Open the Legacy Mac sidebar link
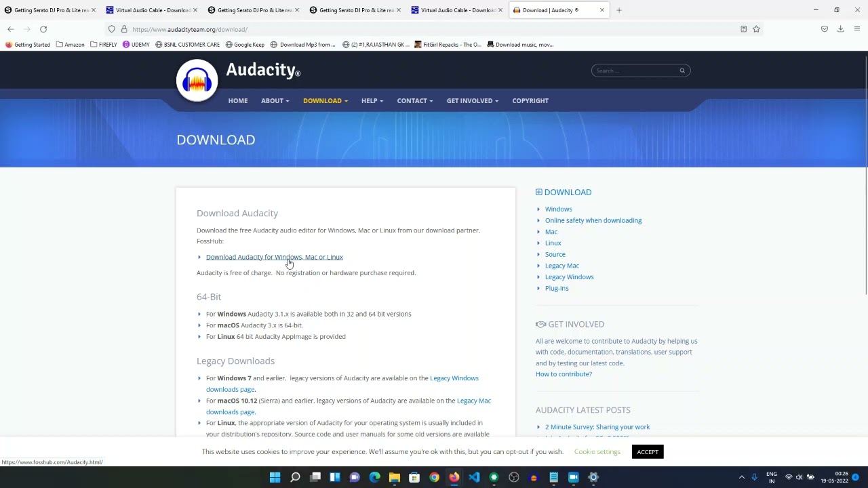Viewport: 868px width, 488px height. pos(562,266)
